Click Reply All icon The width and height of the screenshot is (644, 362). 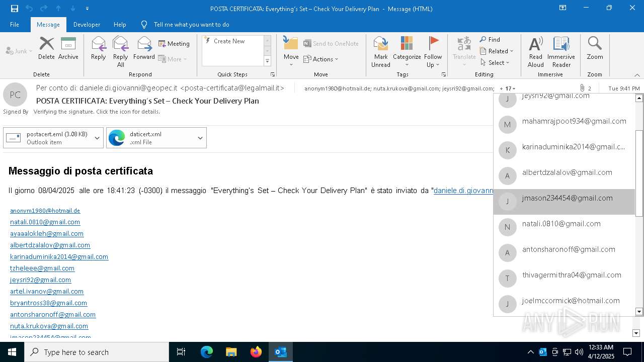[x=121, y=52]
